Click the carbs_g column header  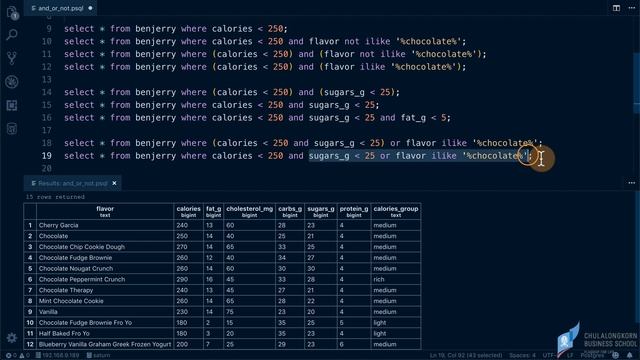tap(290, 211)
